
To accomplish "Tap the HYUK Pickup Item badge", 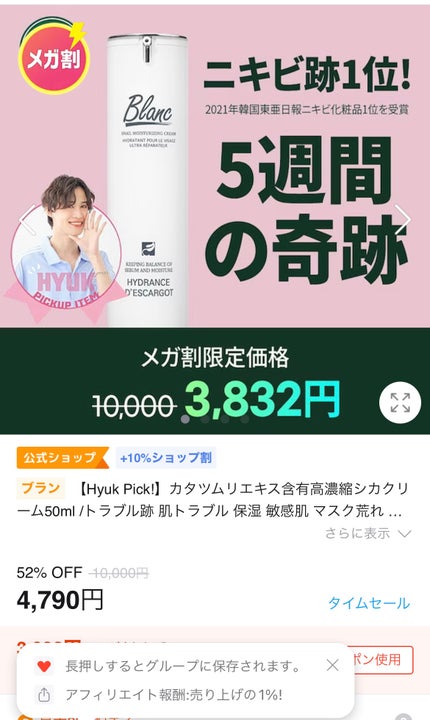I will pos(65,250).
